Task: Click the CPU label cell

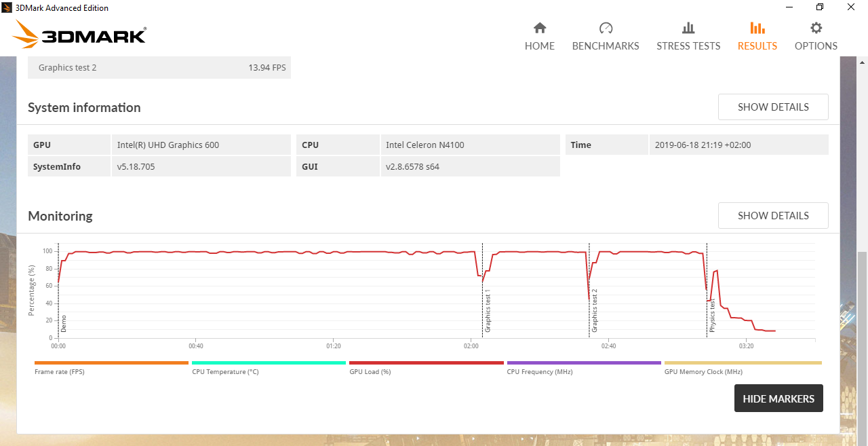Action: coord(338,145)
